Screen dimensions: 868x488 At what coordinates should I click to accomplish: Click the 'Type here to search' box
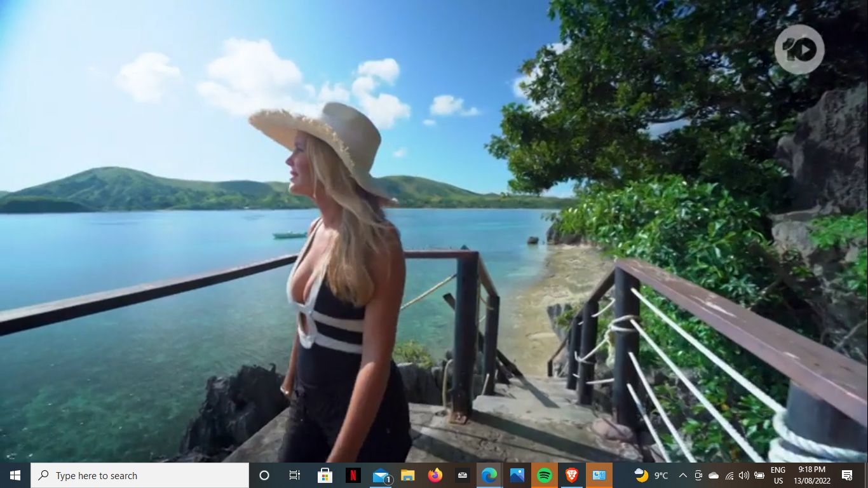[140, 475]
